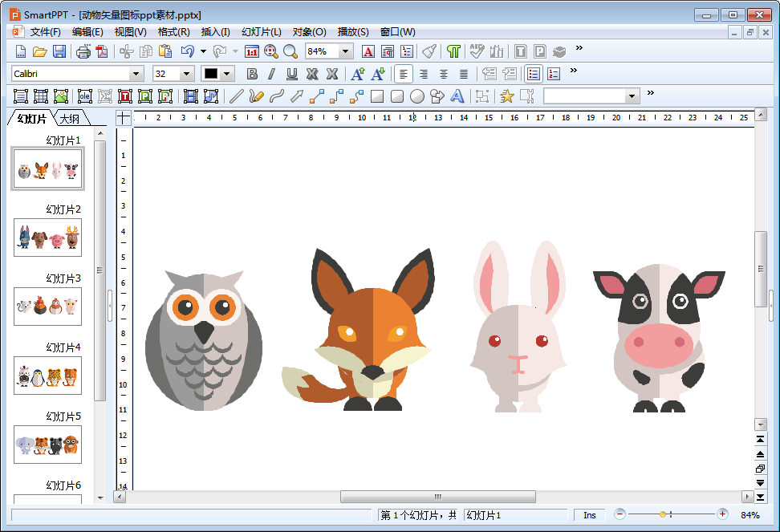The height and width of the screenshot is (532, 780).
Task: Export presentation as PDF
Action: click(x=102, y=51)
